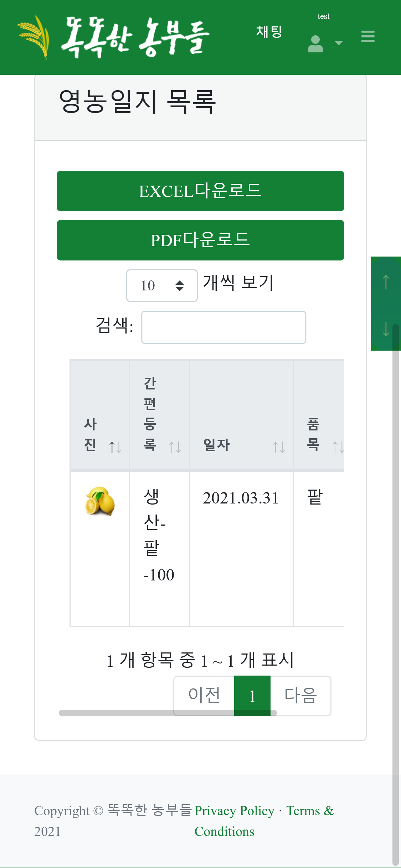Click the scroll-up arrow icon
The image size is (401, 868).
[386, 282]
